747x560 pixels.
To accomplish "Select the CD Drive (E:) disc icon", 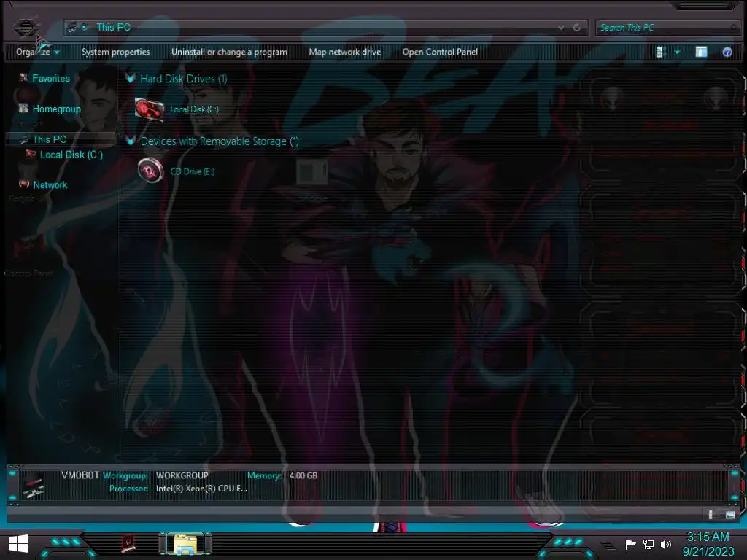I will (x=150, y=170).
